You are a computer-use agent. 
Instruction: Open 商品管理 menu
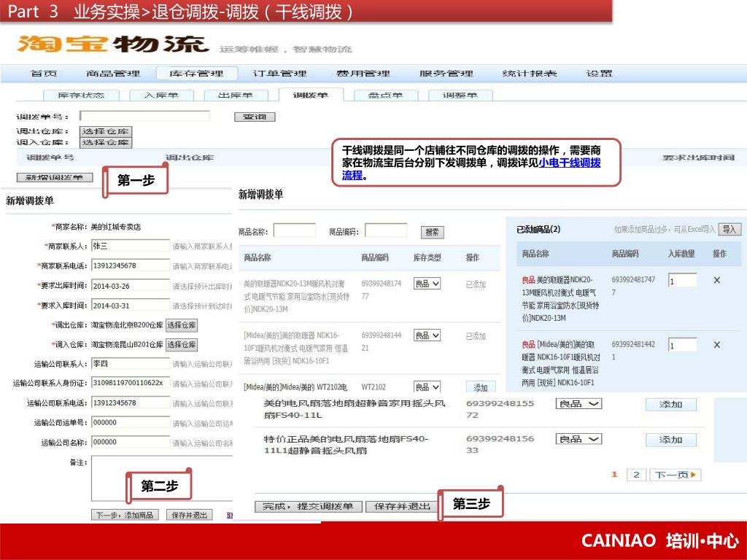click(x=113, y=74)
